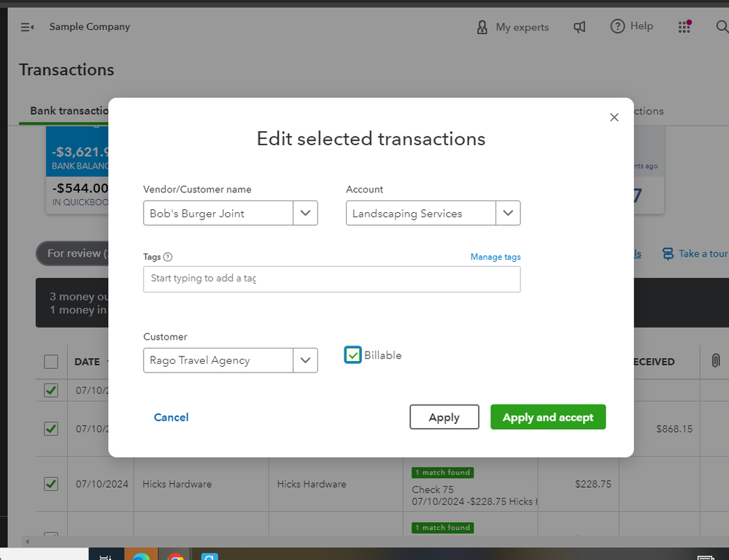Uncheck the Hicks Hardware transaction row
Viewport: 729px width, 560px height.
[51, 483]
